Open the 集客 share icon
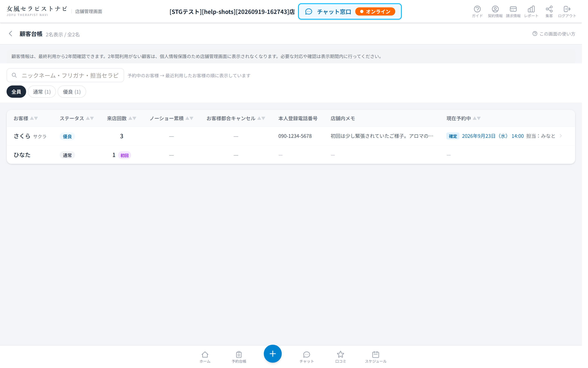The width and height of the screenshot is (588, 368). tap(549, 11)
